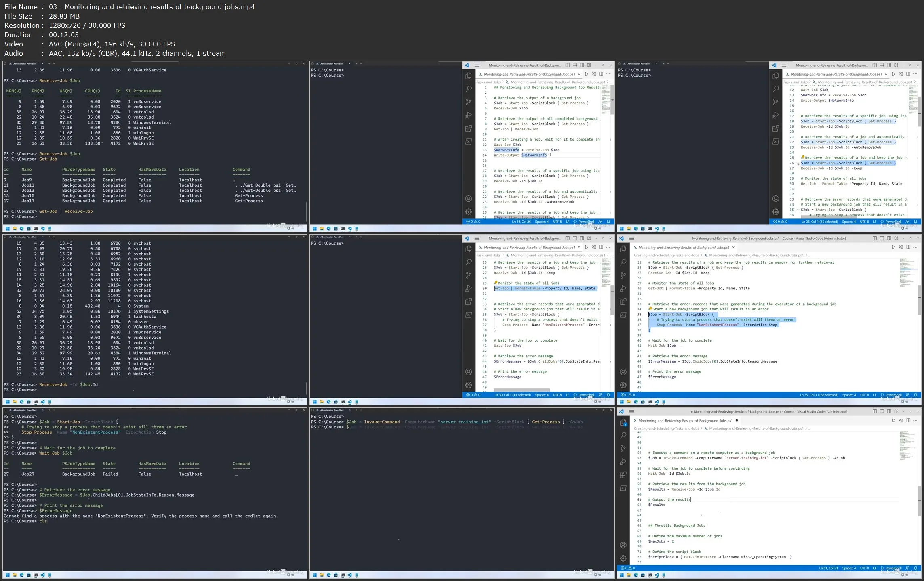The image size is (924, 581).
Task: Click feedback icon in Ln 61 window status bar
Action: click(x=907, y=568)
